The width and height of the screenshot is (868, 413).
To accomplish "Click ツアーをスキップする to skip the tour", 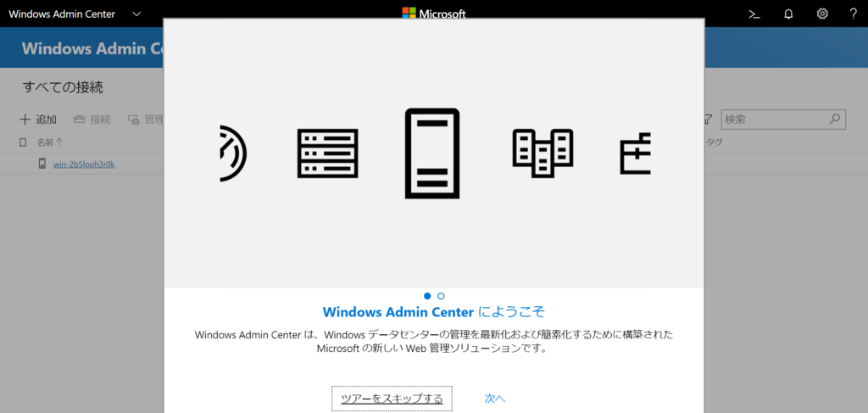I will pyautogui.click(x=392, y=399).
